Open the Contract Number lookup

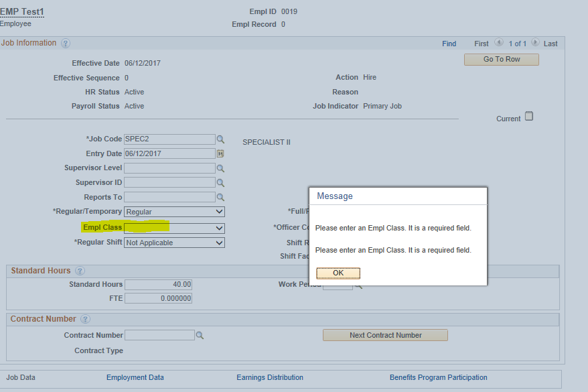(200, 334)
